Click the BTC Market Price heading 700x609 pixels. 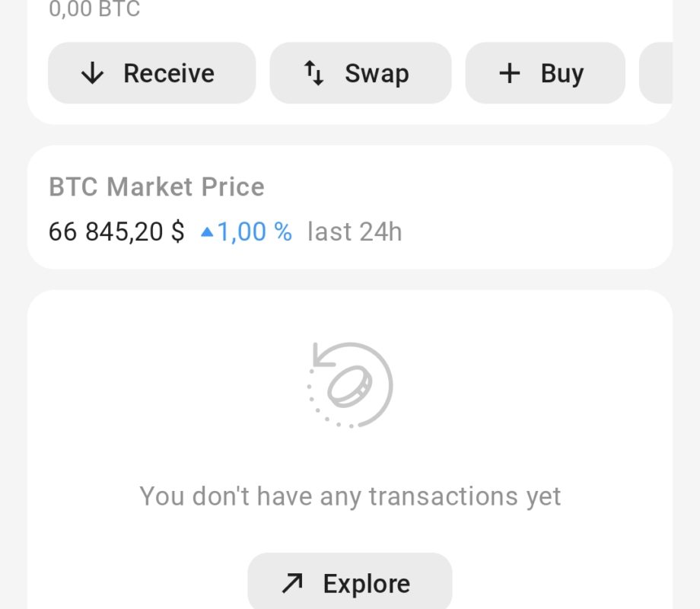click(157, 187)
